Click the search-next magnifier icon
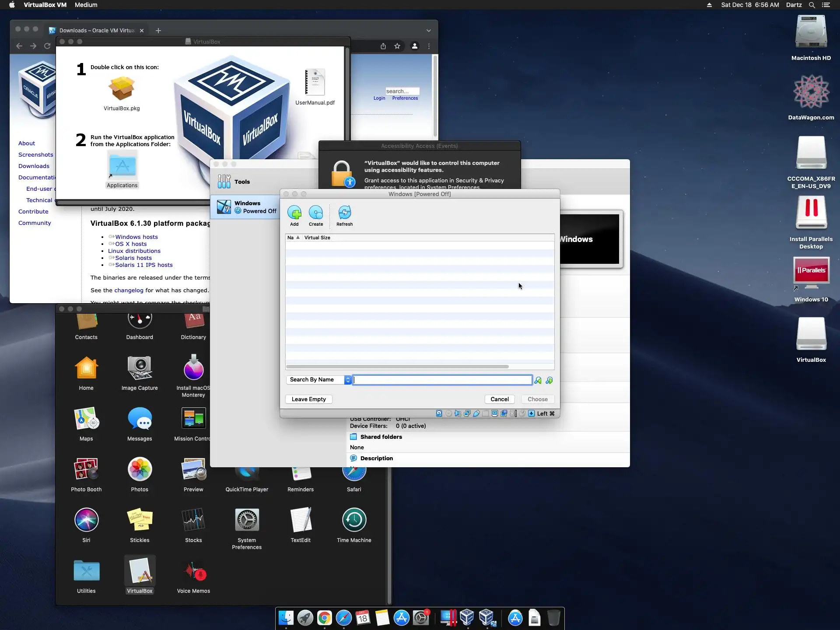 549,380
